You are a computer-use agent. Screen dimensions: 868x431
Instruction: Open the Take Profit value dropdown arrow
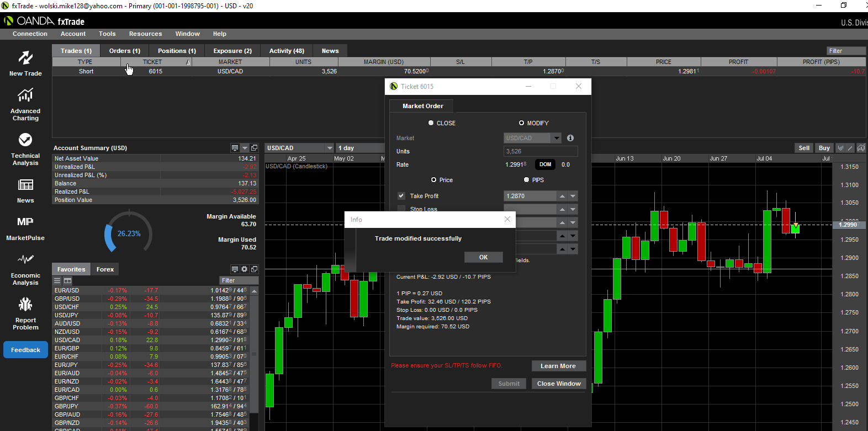(x=573, y=196)
